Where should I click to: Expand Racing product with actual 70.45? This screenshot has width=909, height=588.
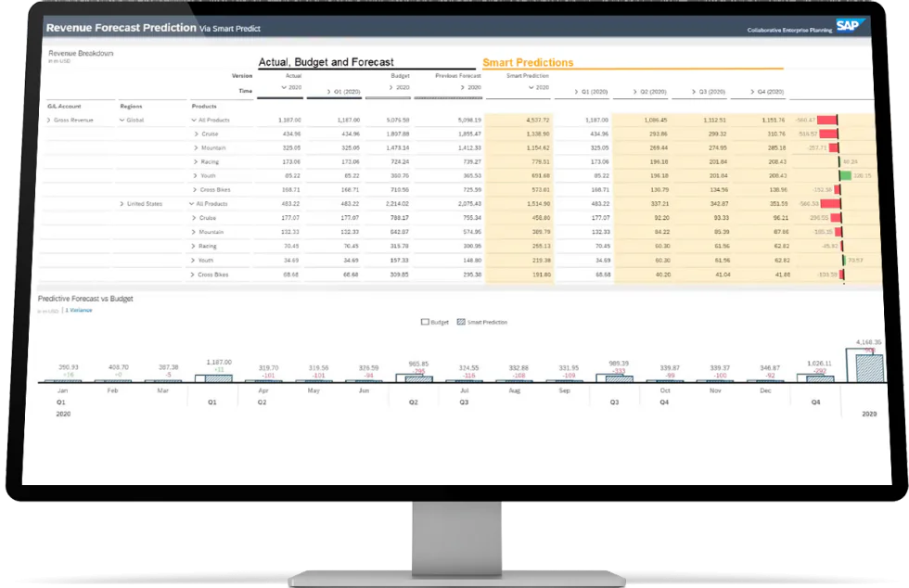194,246
